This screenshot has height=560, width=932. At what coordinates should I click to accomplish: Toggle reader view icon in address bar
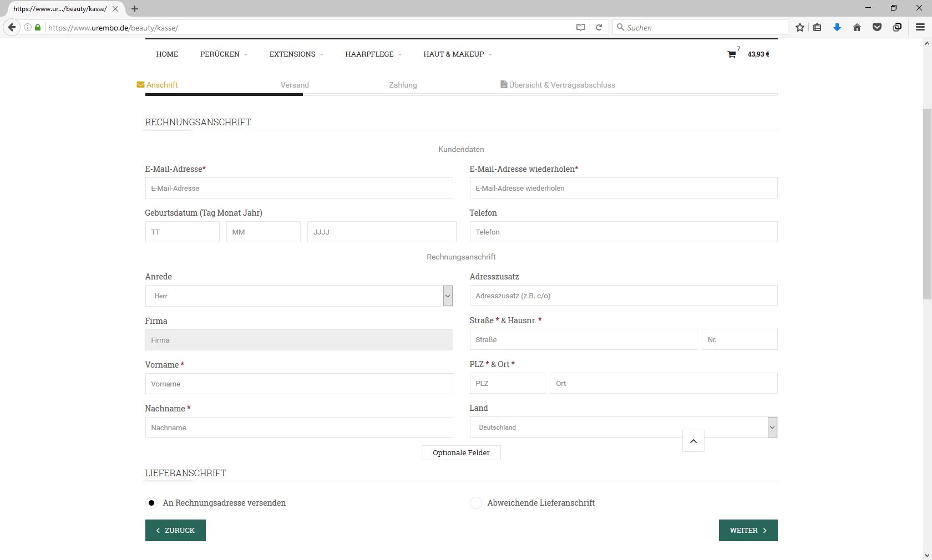[x=581, y=27]
